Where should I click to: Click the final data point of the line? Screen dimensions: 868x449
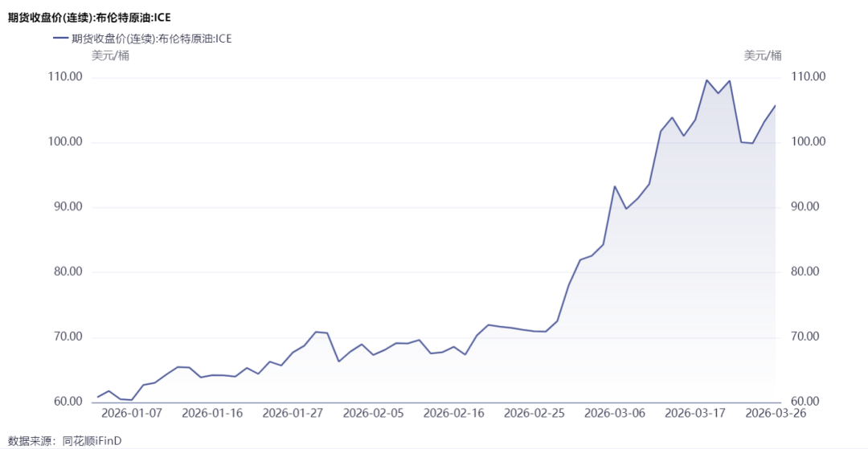775,105
